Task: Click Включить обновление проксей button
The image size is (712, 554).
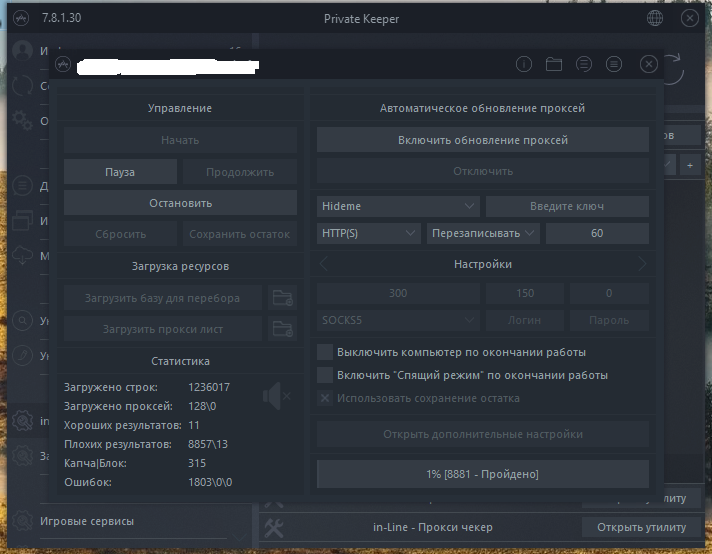Action: point(483,140)
